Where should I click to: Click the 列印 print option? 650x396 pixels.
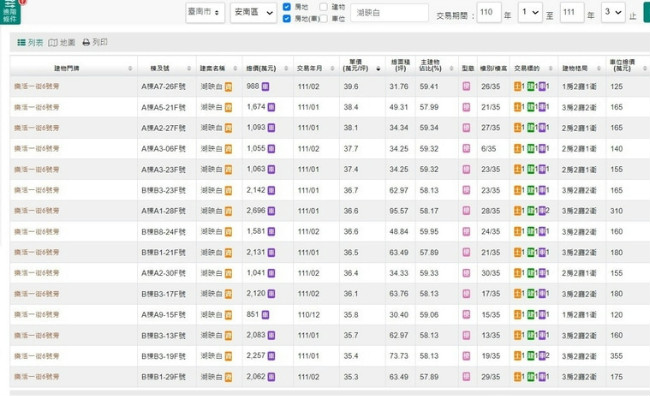pos(95,42)
